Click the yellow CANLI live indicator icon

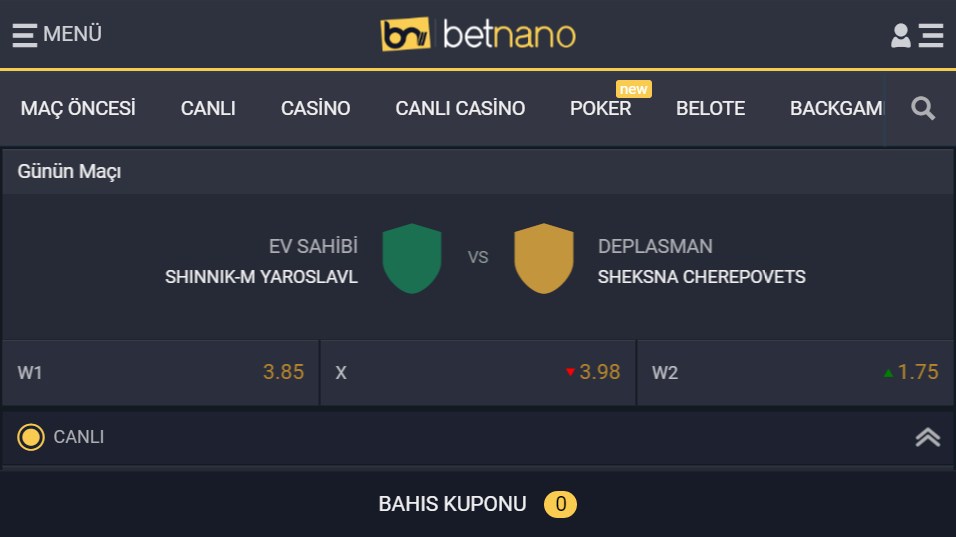[x=31, y=437]
